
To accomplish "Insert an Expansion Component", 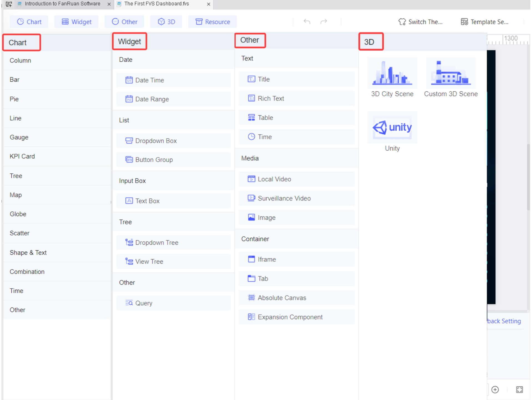I will point(290,317).
